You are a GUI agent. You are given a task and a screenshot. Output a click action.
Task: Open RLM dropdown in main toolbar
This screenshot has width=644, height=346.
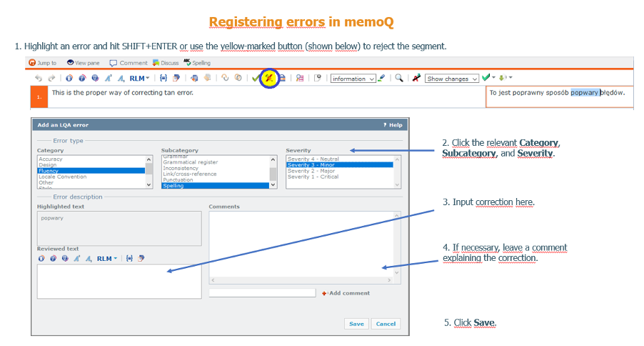pyautogui.click(x=140, y=78)
